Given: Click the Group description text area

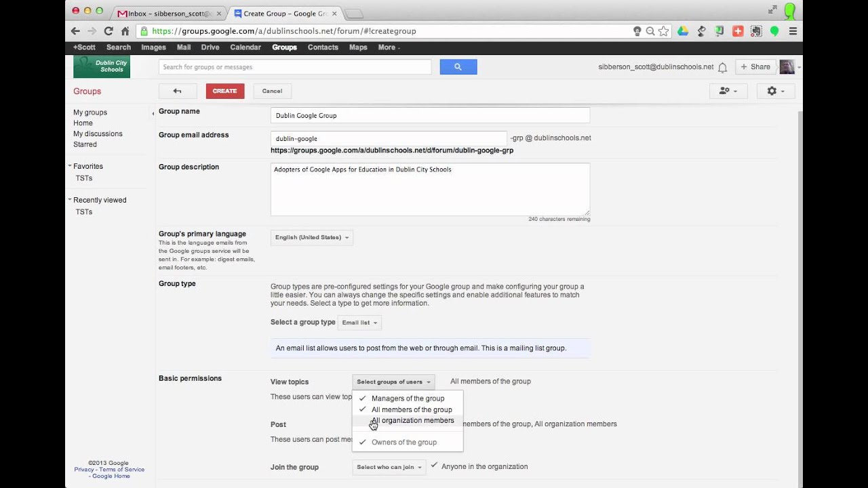Looking at the screenshot, I should 430,189.
